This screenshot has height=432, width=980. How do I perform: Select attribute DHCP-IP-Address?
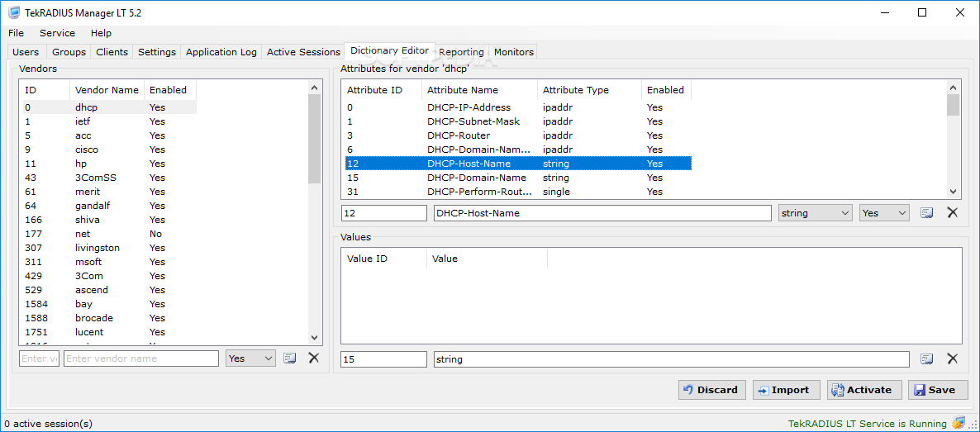518,107
